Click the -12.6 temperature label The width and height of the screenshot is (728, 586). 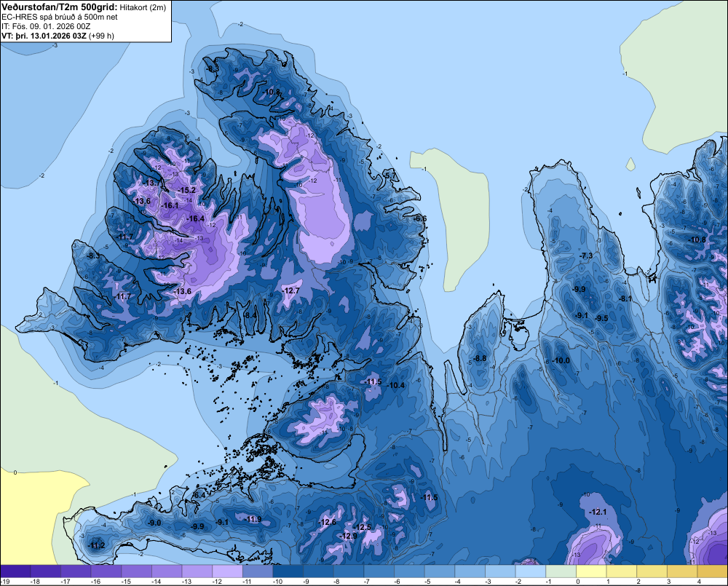coord(327,522)
